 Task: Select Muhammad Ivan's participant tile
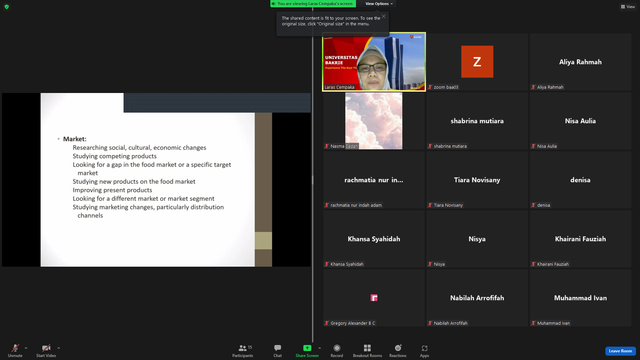(580, 298)
